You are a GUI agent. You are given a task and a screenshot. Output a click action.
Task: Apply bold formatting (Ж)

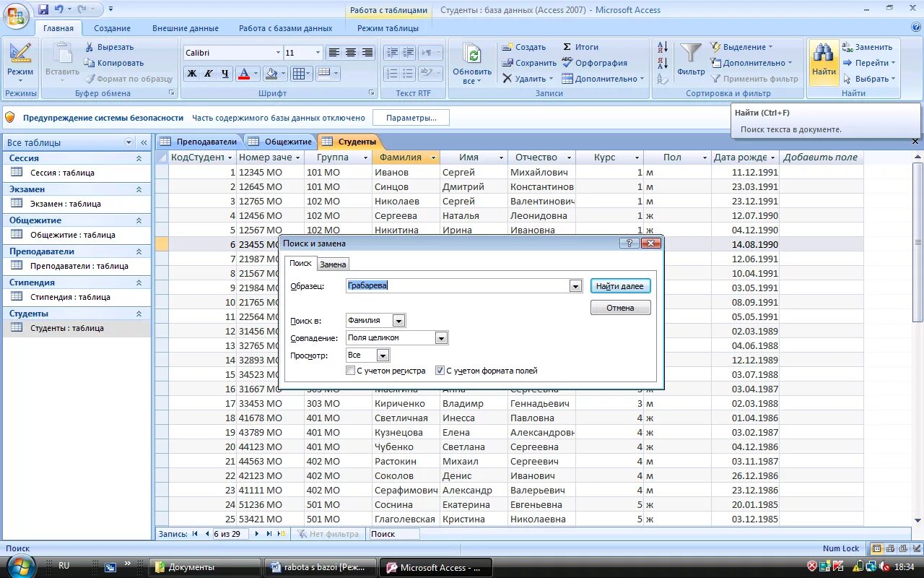click(192, 73)
